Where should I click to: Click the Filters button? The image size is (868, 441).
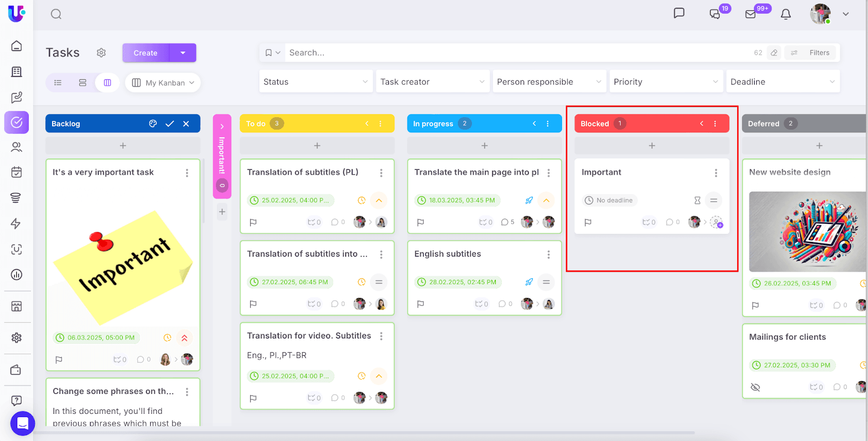(812, 53)
